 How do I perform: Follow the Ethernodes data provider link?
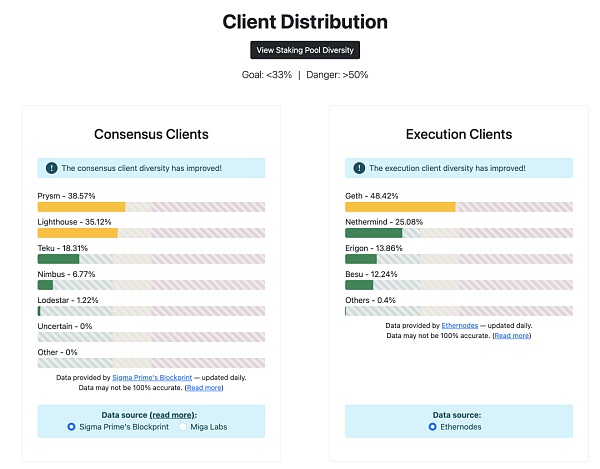click(460, 326)
